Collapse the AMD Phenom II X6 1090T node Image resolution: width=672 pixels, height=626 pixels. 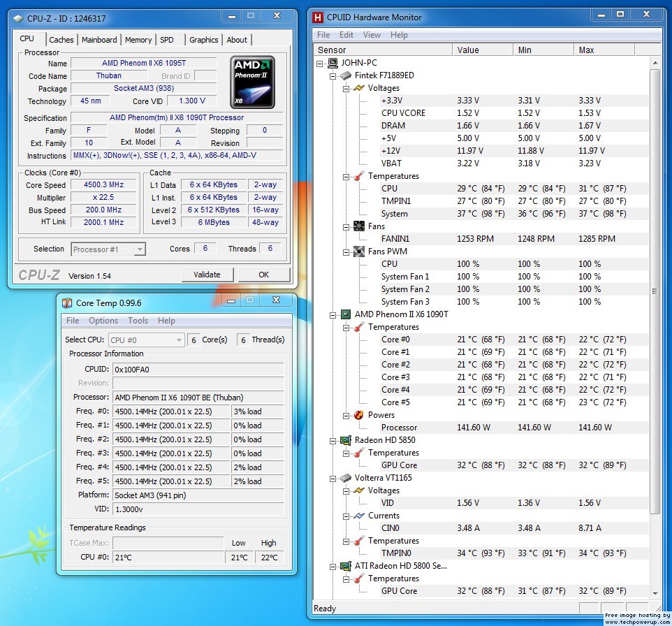coord(333,315)
